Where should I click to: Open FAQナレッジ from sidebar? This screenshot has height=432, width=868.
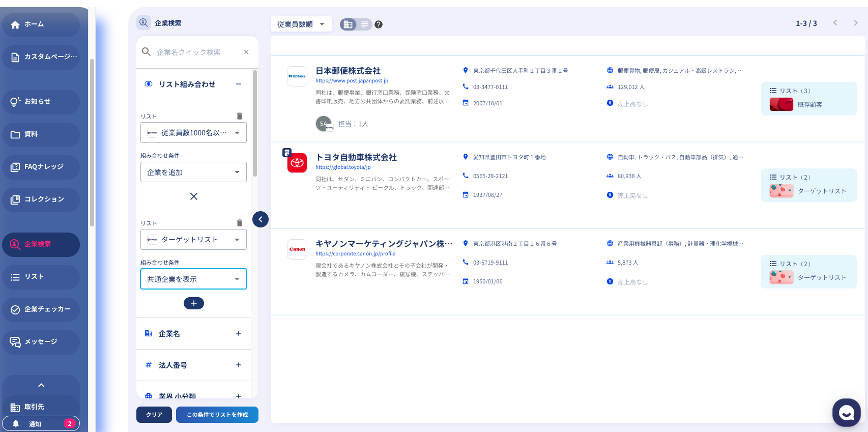(41, 167)
